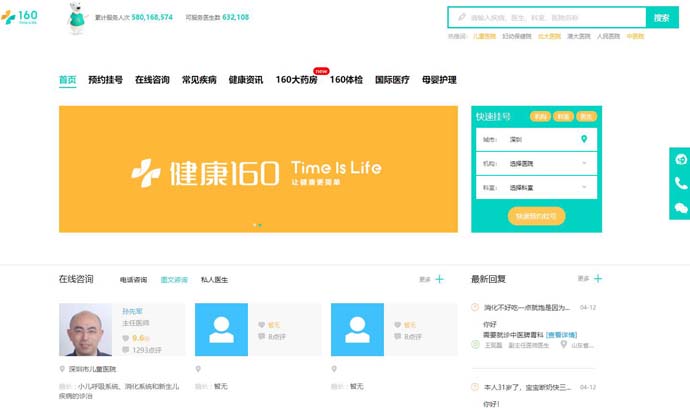This screenshot has height=409, width=690.
Task: Open 预约挂号 navigation item
Action: click(106, 80)
